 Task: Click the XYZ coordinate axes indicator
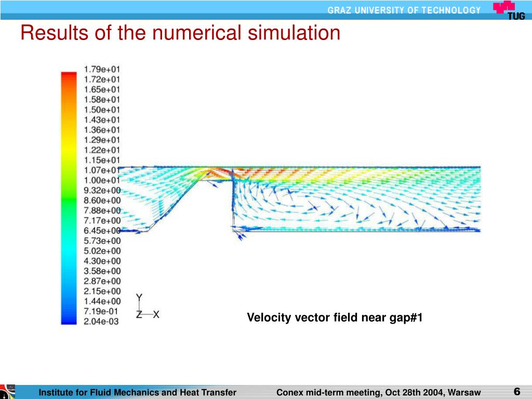(147, 307)
